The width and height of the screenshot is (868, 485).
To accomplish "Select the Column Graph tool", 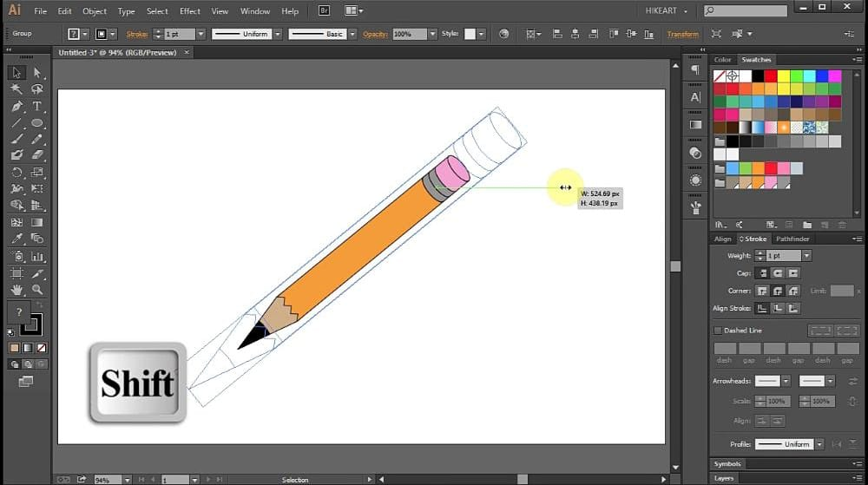I will point(37,257).
